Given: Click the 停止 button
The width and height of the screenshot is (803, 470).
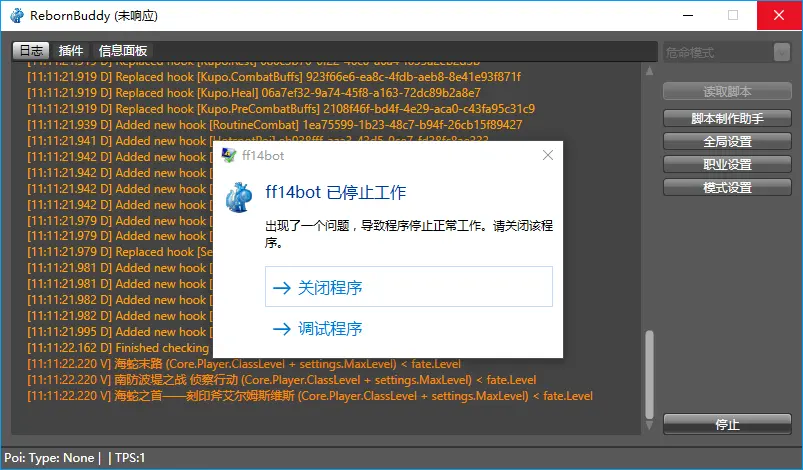Looking at the screenshot, I should click(x=727, y=424).
